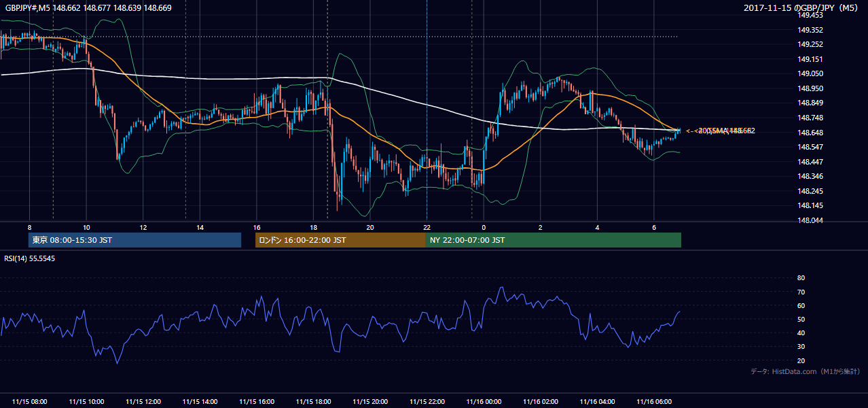
Task: Click the 11/16 02:00 bottom time label
Action: click(x=541, y=402)
